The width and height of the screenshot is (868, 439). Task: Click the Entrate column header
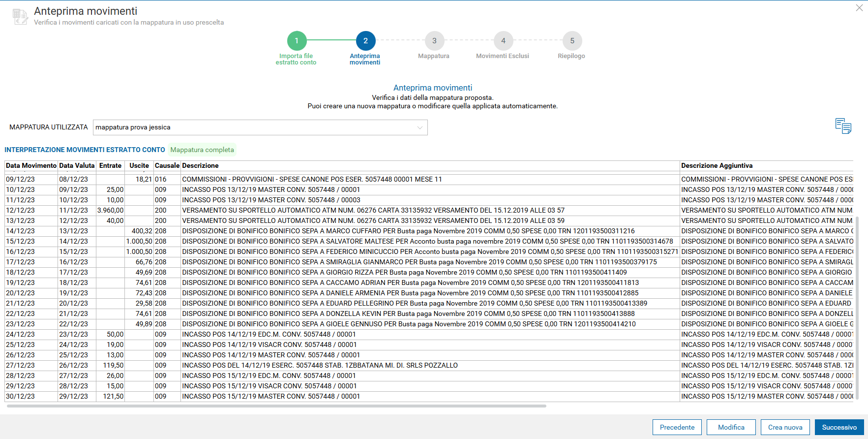[110, 166]
